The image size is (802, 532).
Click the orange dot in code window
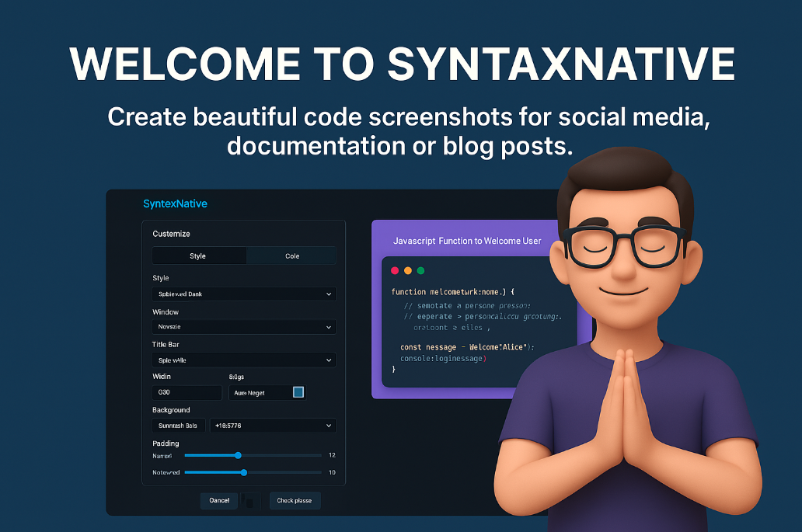pos(408,270)
